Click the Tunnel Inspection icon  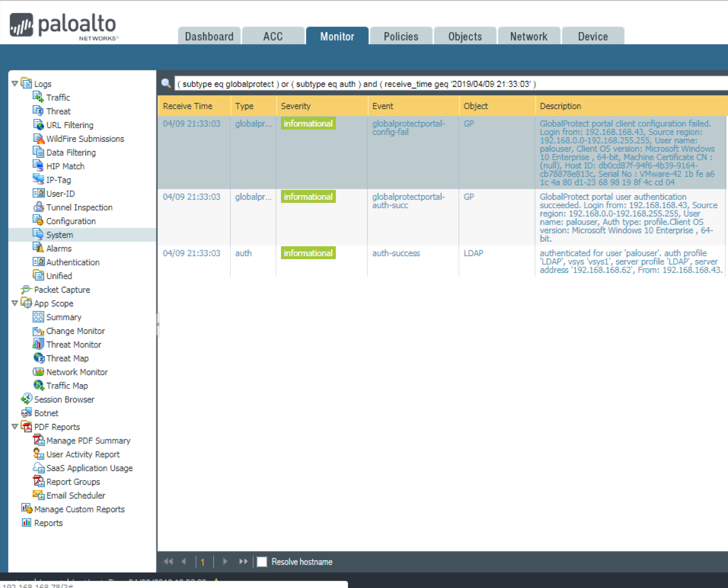coord(38,207)
